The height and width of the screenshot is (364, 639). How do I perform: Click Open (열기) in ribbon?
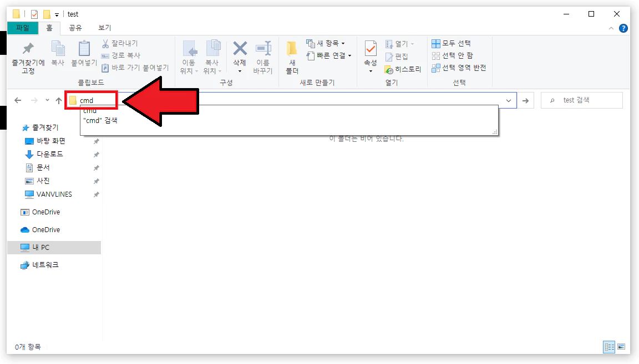[x=400, y=44]
